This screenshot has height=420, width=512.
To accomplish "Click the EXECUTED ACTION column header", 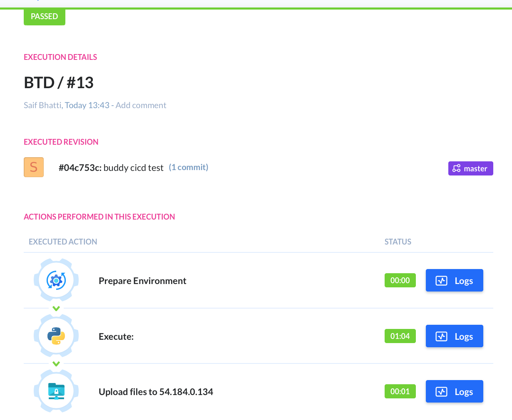I will coord(63,242).
